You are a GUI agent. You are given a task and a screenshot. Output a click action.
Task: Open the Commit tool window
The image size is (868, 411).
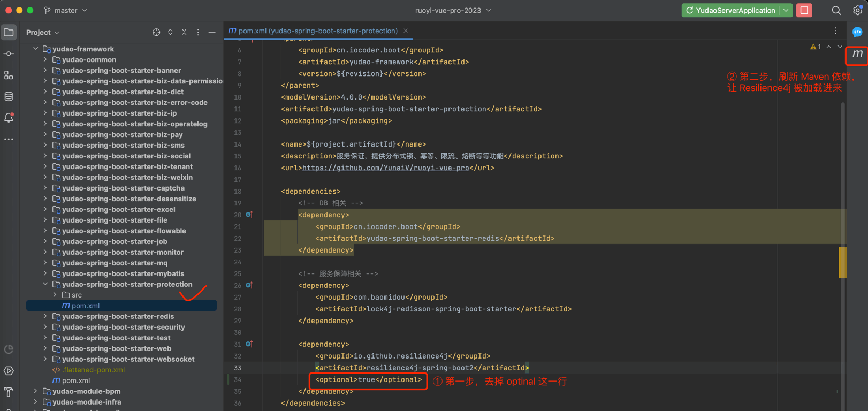tap(9, 54)
